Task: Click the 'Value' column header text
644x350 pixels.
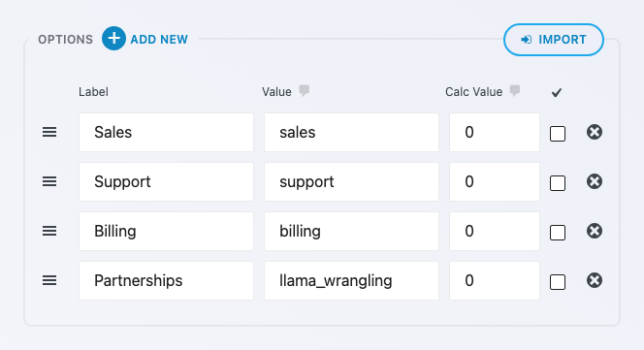Action: click(276, 91)
